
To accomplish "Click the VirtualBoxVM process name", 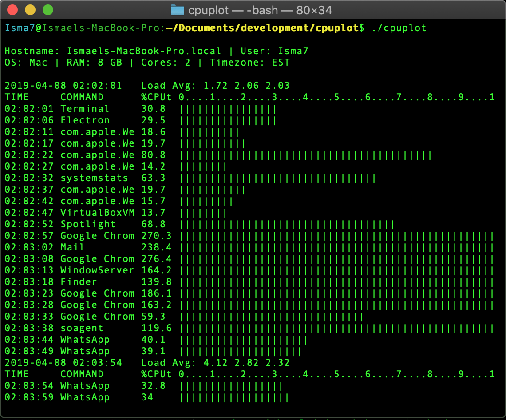I will 97,213.
